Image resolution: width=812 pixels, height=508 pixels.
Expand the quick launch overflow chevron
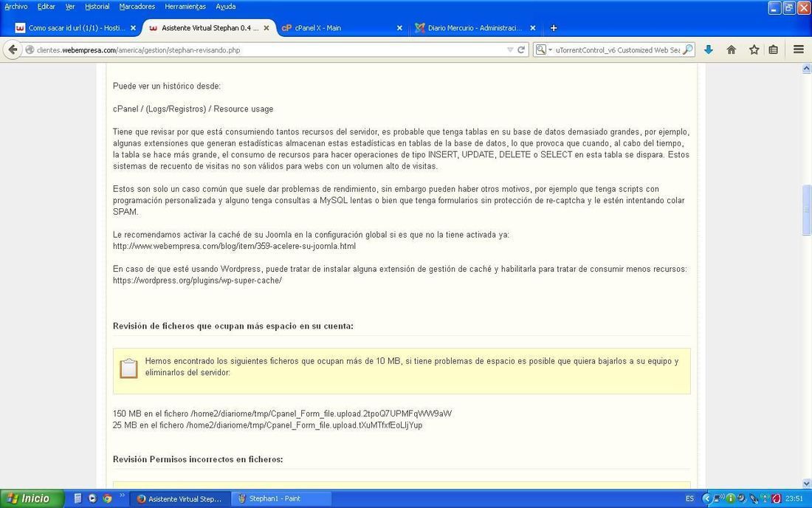coord(123,496)
